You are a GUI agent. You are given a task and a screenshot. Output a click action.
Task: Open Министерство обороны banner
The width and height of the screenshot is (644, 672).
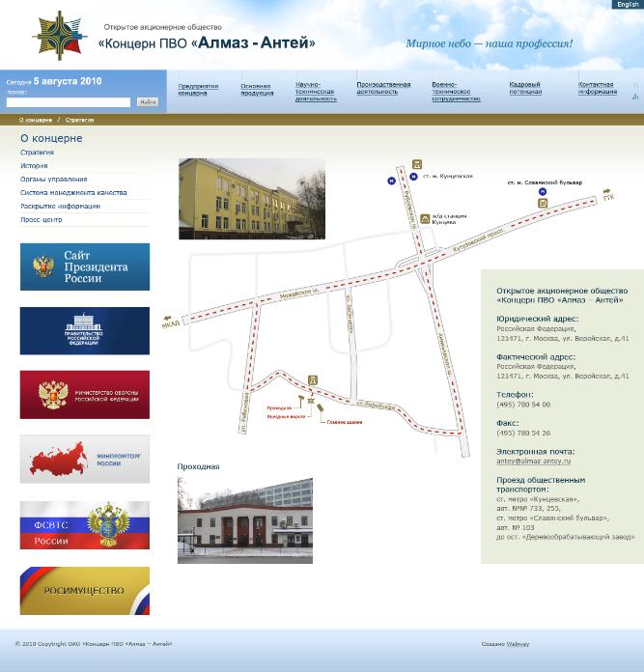click(x=85, y=394)
